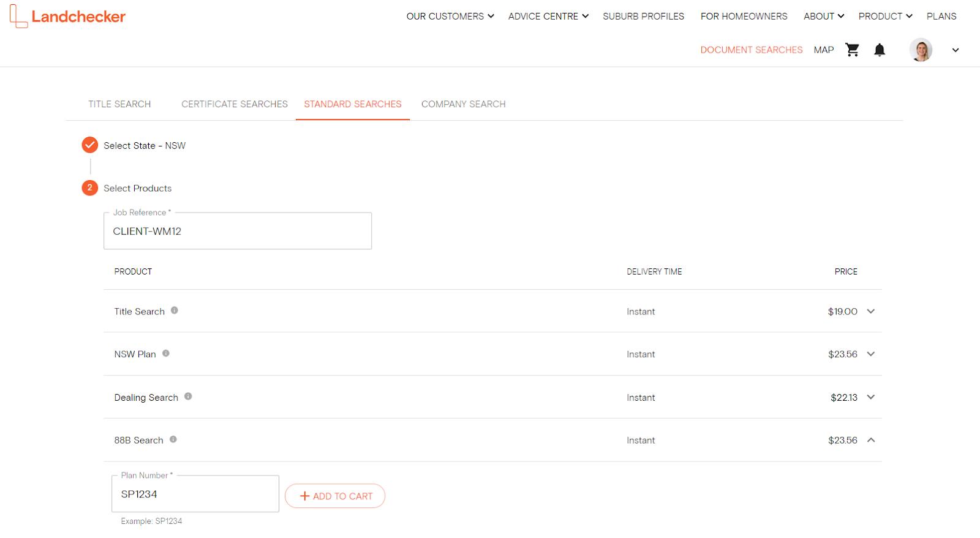The height and width of the screenshot is (538, 980).
Task: Click the Job Reference input field
Action: point(238,231)
